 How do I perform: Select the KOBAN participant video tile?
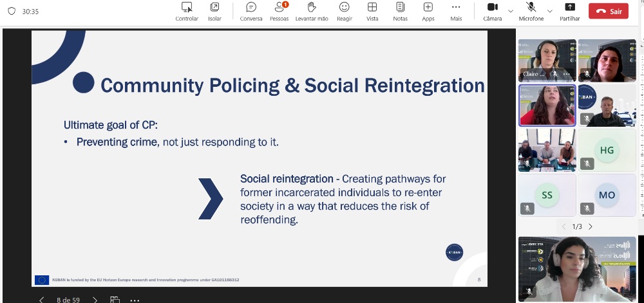pos(607,106)
